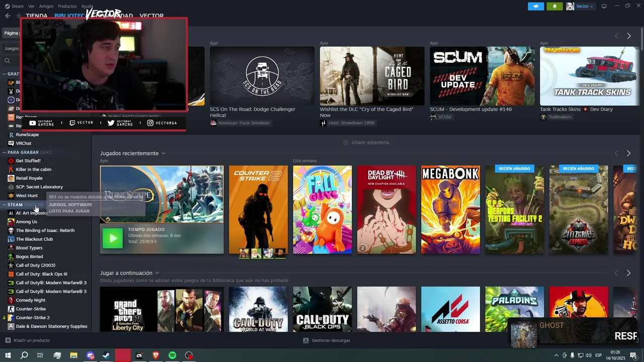Switch to the VECTOR profile tab

[151, 16]
